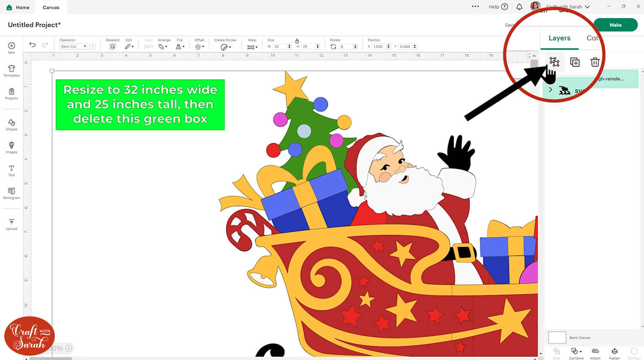Click the operation color swatch with question mark
The image size is (644, 360).
click(x=92, y=46)
